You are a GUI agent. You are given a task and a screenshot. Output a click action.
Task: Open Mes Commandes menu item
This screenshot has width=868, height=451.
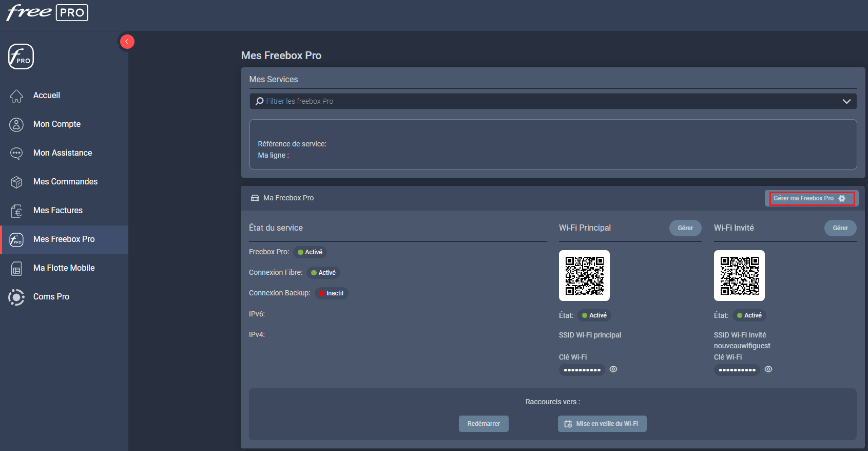(x=64, y=182)
